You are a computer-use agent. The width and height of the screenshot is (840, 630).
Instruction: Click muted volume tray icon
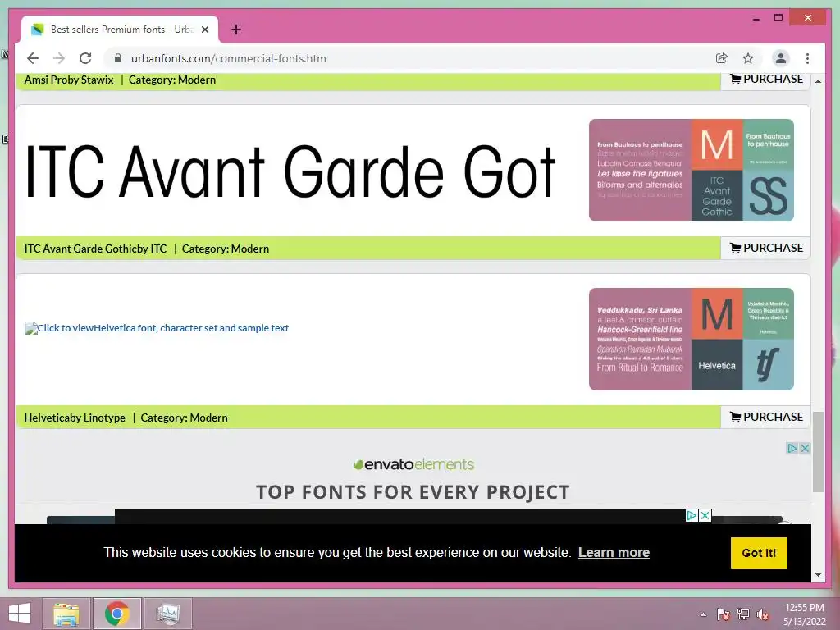pos(763,614)
